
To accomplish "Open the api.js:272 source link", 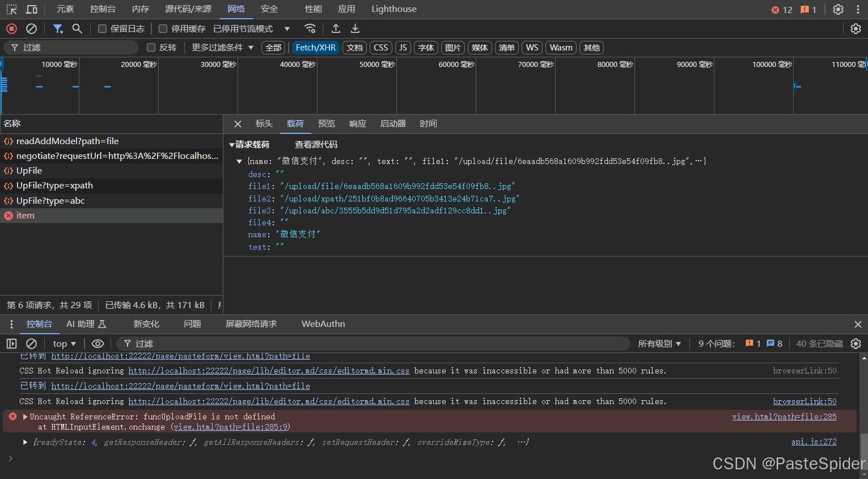I will point(814,442).
